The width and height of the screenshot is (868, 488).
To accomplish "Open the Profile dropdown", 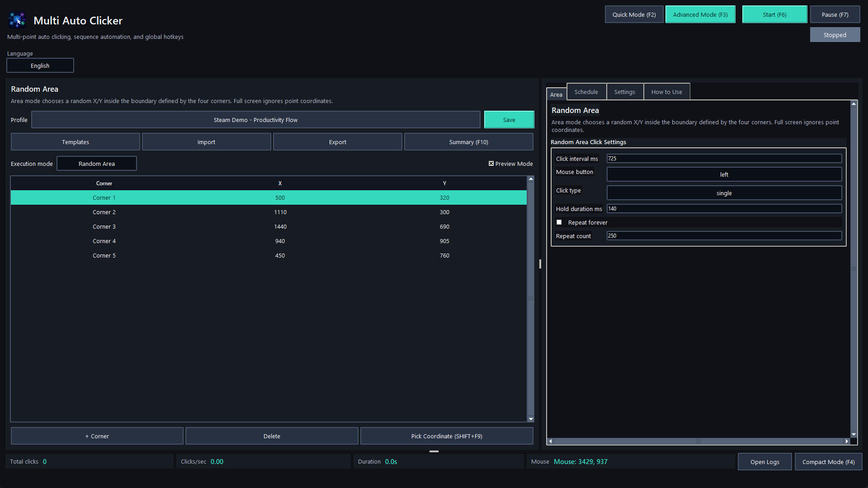I will 255,120.
